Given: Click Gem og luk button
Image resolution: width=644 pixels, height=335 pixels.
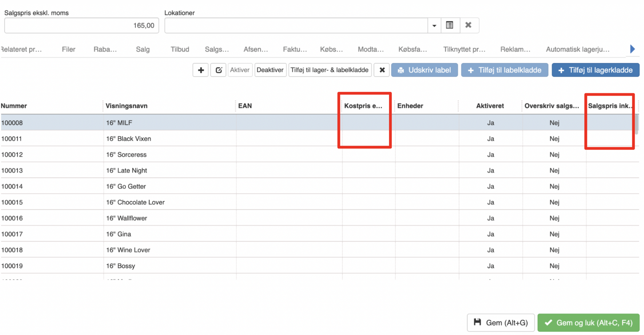Looking at the screenshot, I should pyautogui.click(x=588, y=322).
